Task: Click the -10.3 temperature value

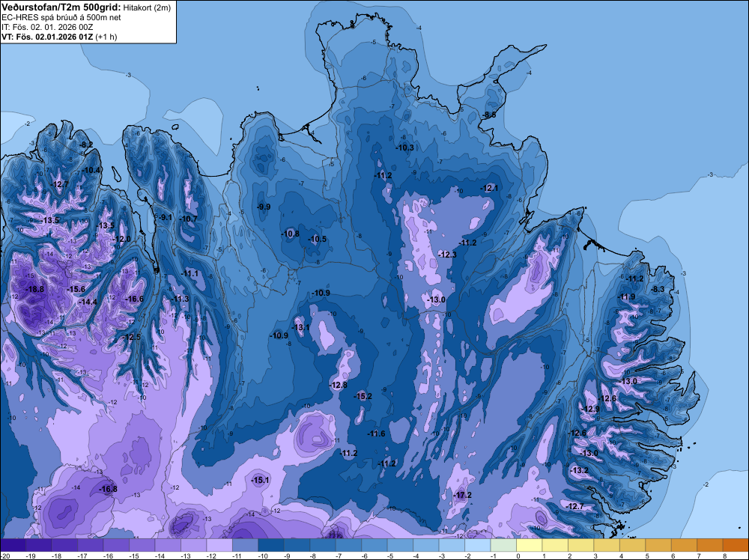Action: pos(405,148)
